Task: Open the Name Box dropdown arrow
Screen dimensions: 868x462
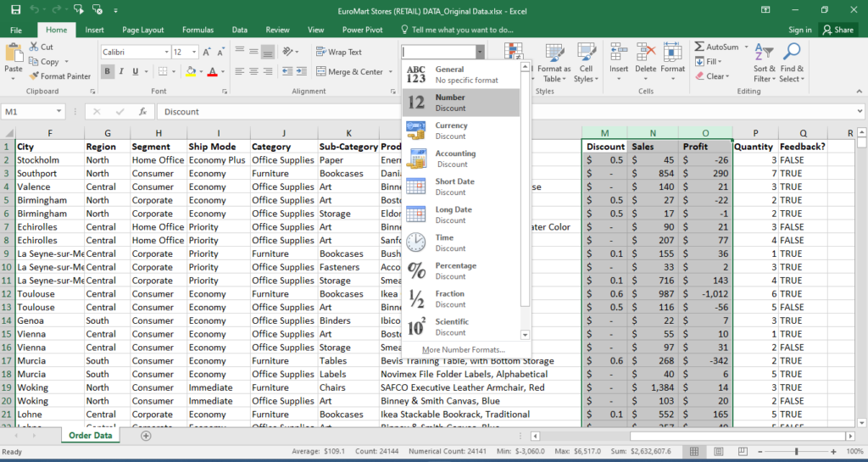Action: (58, 112)
